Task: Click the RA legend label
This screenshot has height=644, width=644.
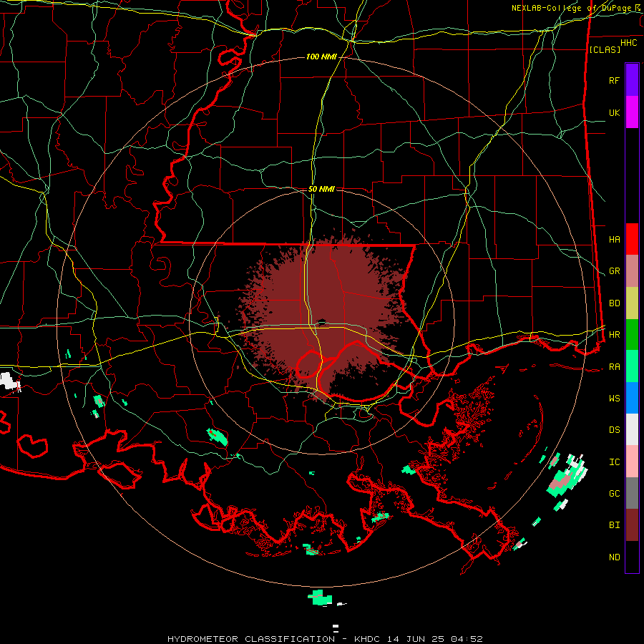Action: [614, 367]
